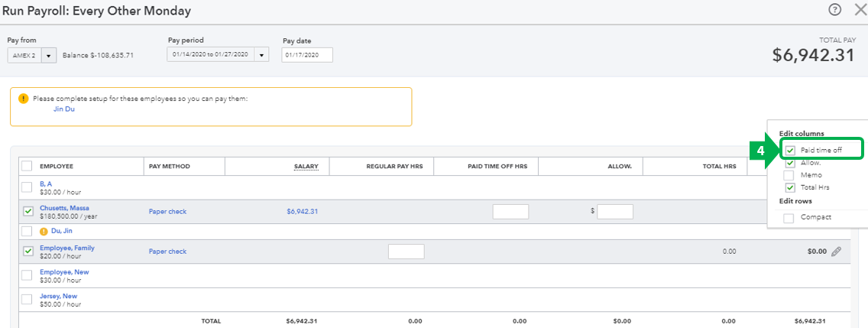The height and width of the screenshot is (328, 868).
Task: Click the alert icon in setup notice
Action: point(23,99)
